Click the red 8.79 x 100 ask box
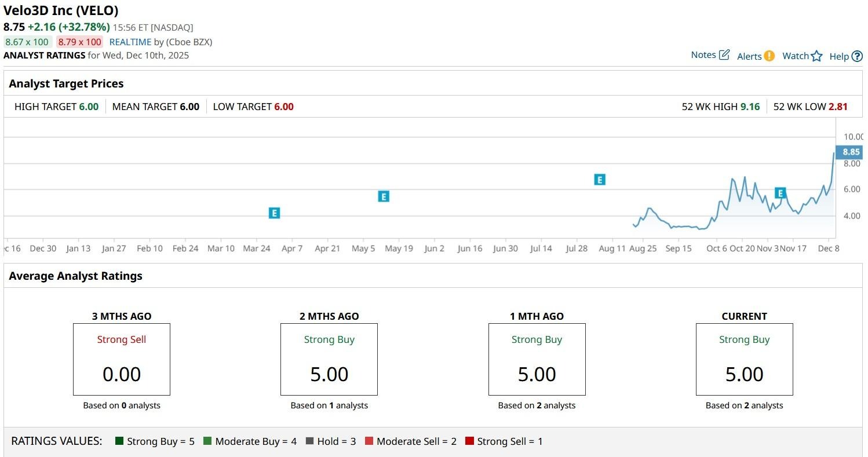 pyautogui.click(x=80, y=42)
